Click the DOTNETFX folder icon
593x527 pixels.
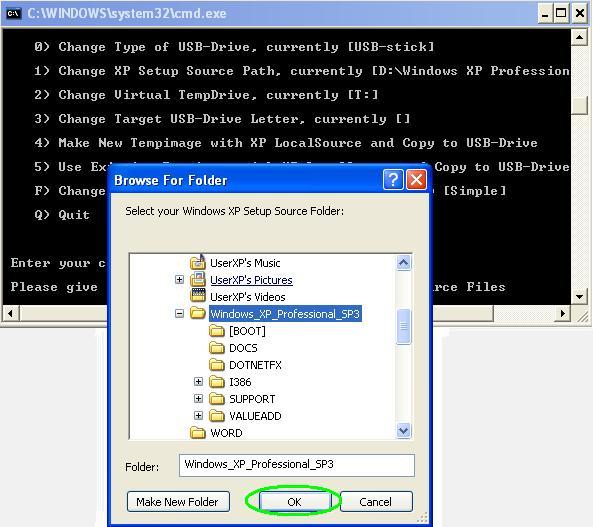tap(217, 365)
